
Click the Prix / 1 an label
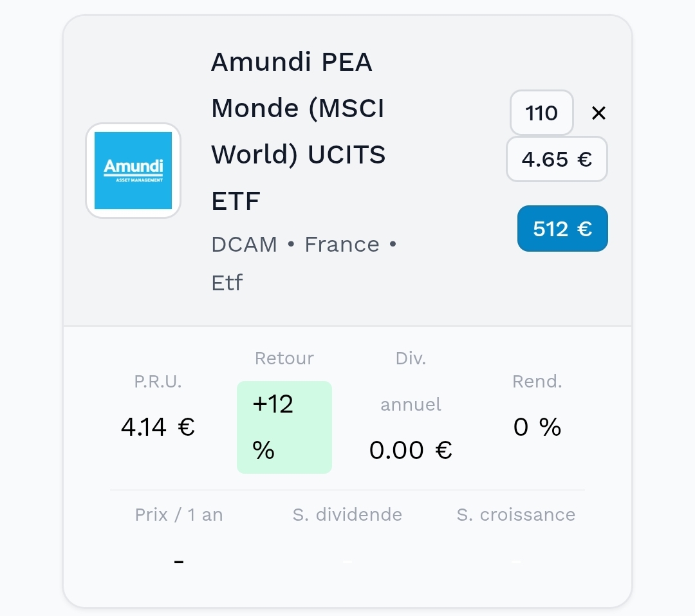coord(179,514)
